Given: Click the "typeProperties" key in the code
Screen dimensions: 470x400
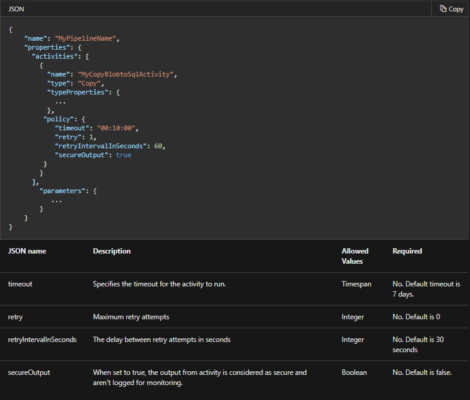Looking at the screenshot, I should [x=78, y=92].
